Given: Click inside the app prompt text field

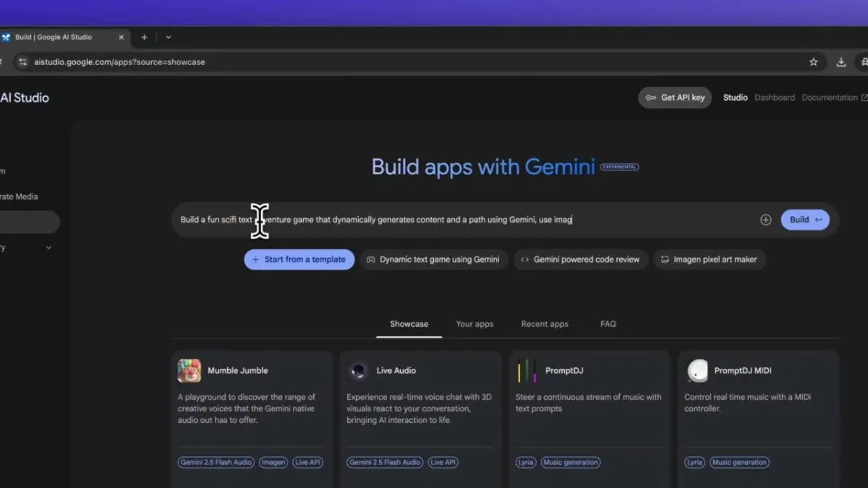Looking at the screenshot, I should [x=463, y=220].
